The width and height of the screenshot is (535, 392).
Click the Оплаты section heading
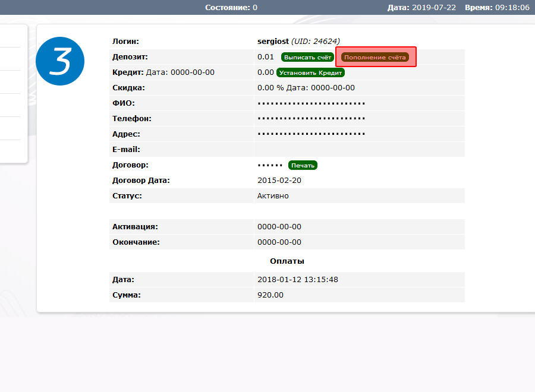287,261
